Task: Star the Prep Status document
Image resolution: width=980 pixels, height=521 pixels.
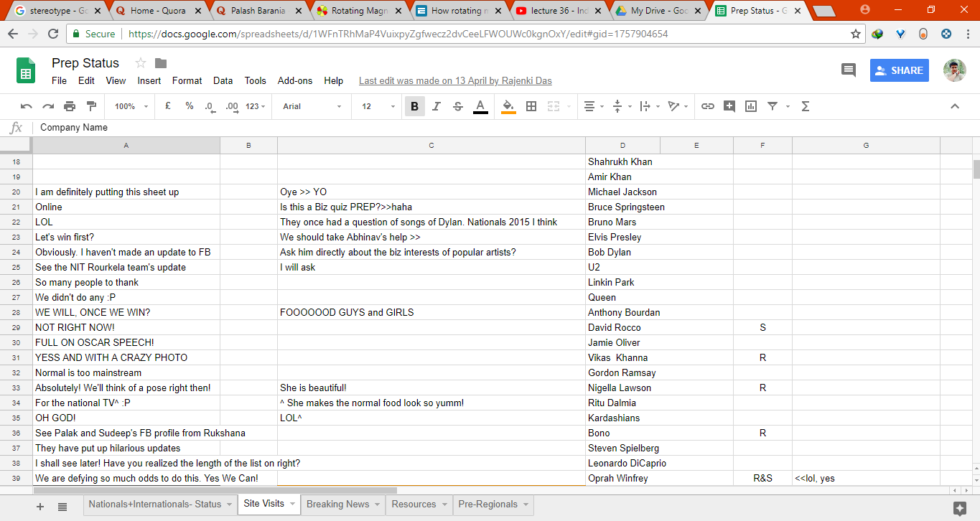Action: tap(141, 63)
